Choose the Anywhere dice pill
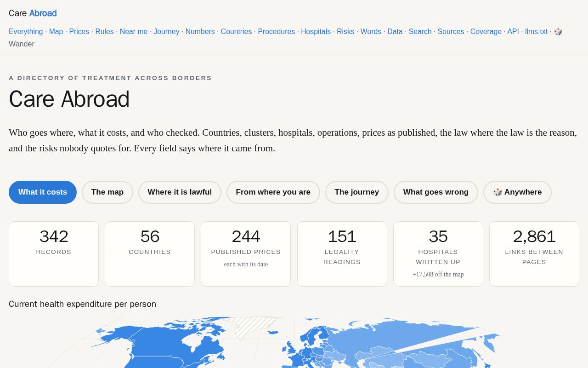This screenshot has height=368, width=588. [x=517, y=192]
